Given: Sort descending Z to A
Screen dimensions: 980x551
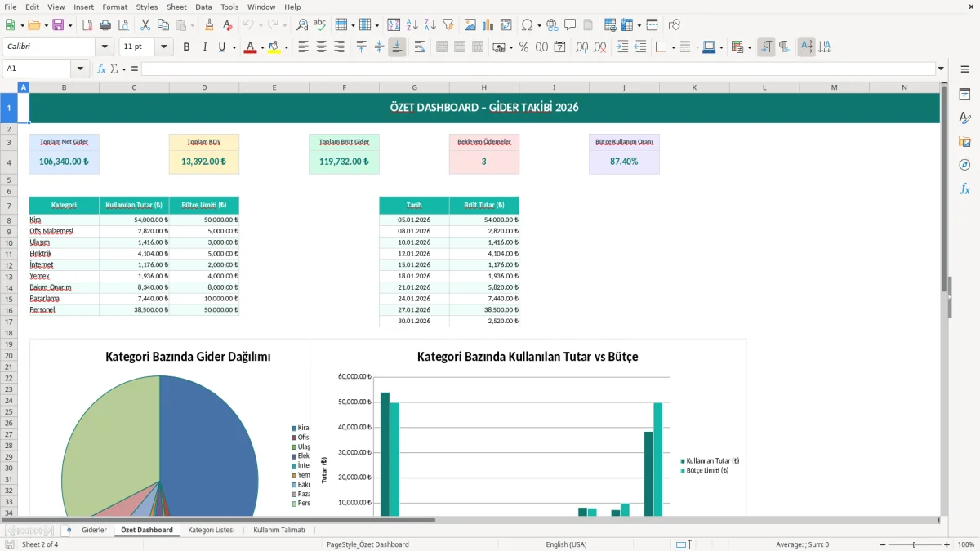Looking at the screenshot, I should pos(430,25).
